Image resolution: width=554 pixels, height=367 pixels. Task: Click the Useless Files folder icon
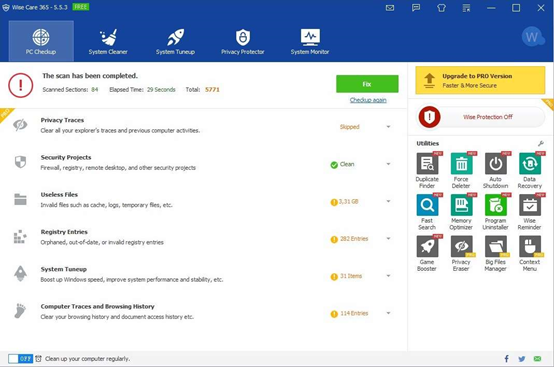pos(20,199)
